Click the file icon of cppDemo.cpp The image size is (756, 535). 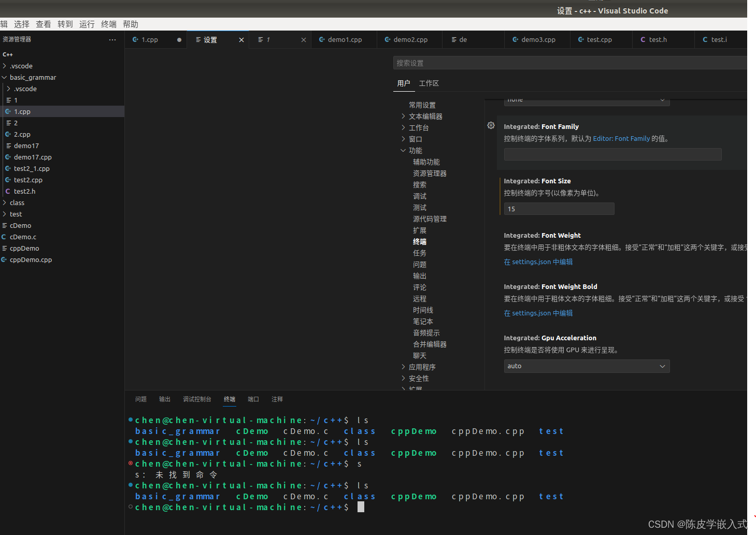pos(4,259)
